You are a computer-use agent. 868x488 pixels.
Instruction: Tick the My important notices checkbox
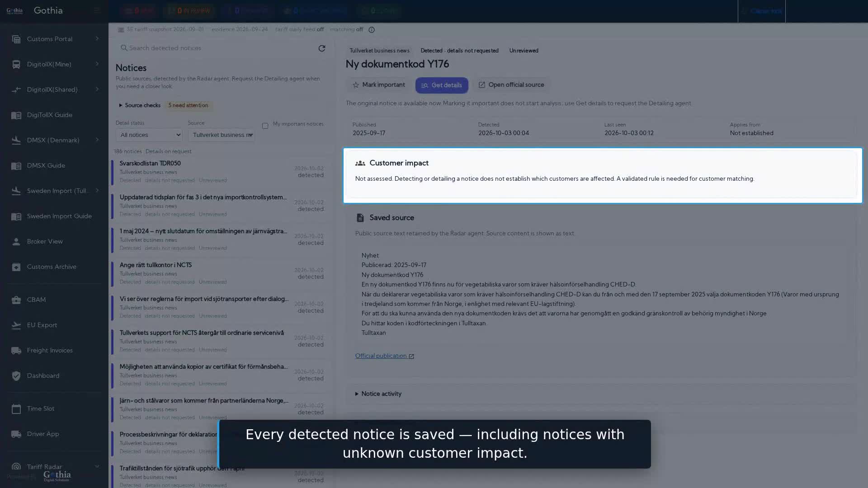pos(265,126)
